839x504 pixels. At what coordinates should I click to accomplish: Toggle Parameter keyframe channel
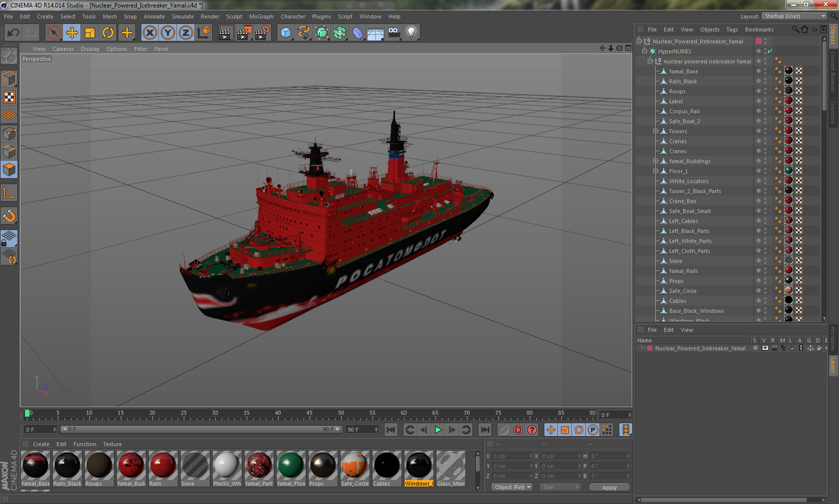pyautogui.click(x=593, y=430)
